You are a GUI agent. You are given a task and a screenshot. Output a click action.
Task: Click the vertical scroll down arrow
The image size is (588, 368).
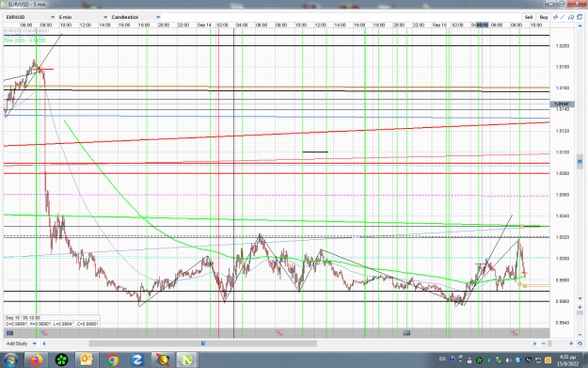pos(580,298)
